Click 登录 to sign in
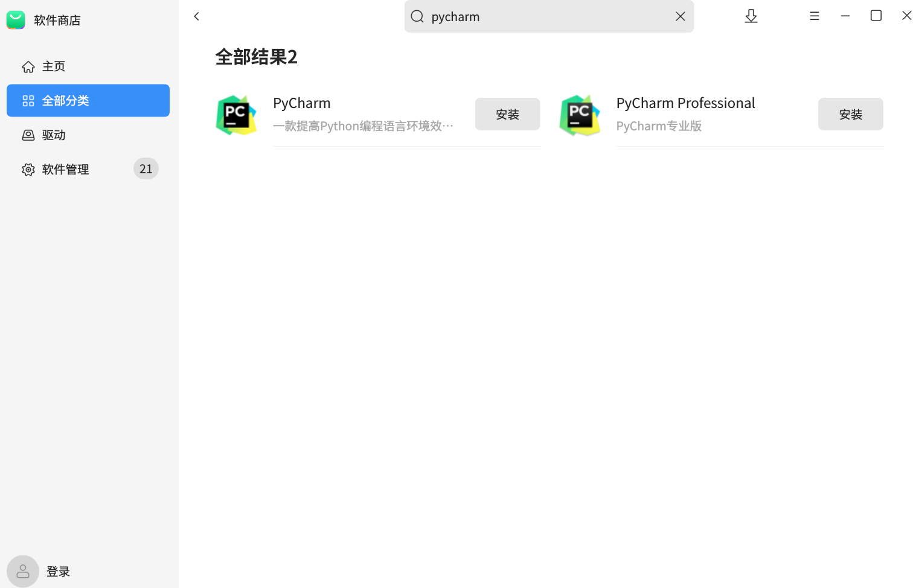Viewport: 916px width, 588px height. (x=59, y=572)
